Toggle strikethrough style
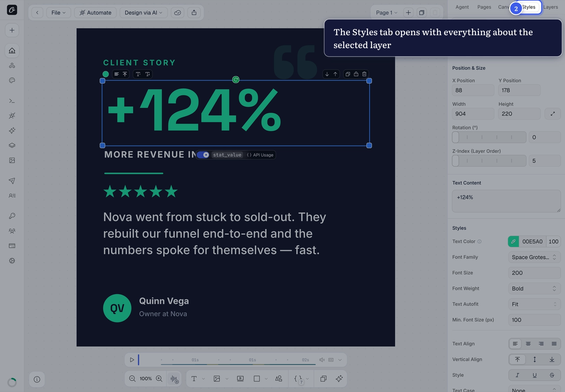Viewport: 565px width, 392px height. (x=552, y=375)
